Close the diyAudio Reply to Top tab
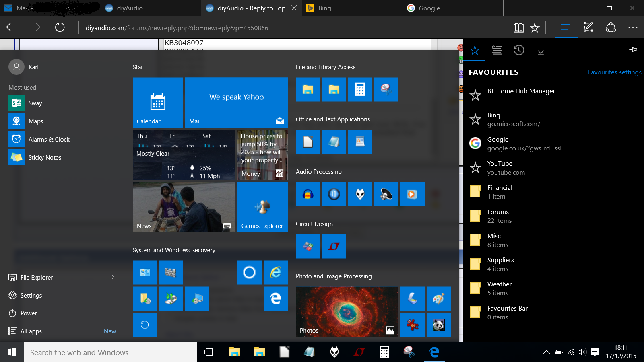644x362 pixels. (294, 8)
